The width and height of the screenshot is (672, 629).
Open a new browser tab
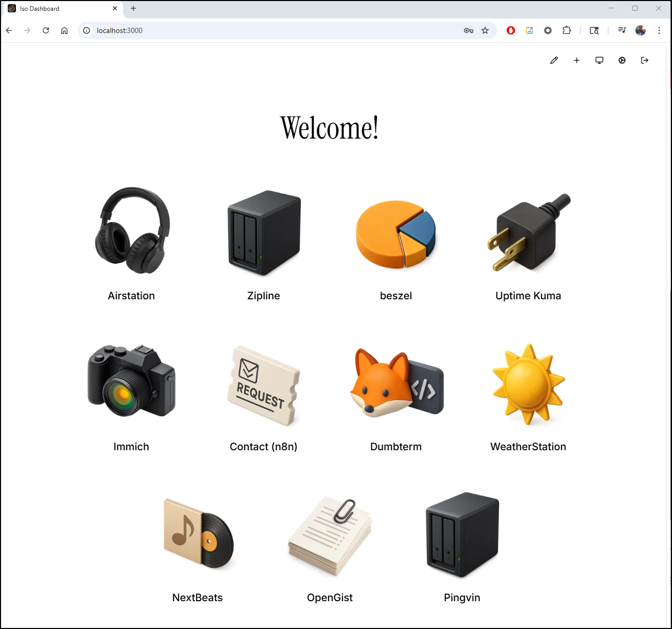click(x=133, y=8)
